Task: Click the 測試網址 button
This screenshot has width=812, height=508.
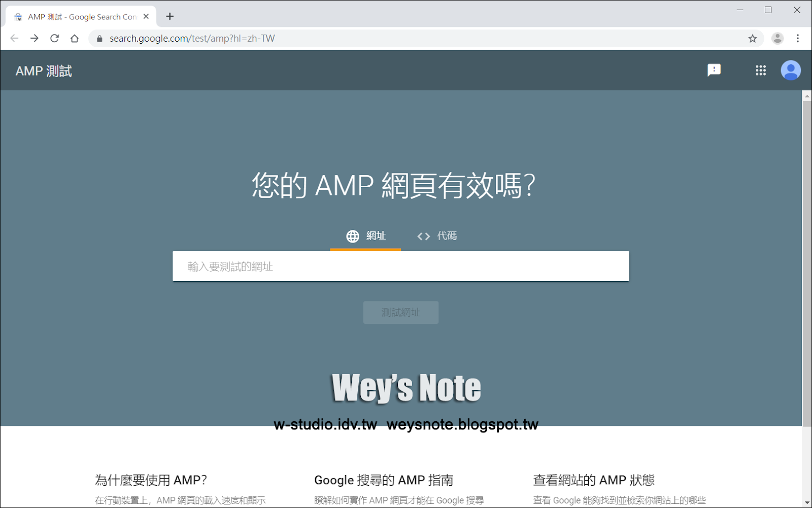Action: click(401, 313)
